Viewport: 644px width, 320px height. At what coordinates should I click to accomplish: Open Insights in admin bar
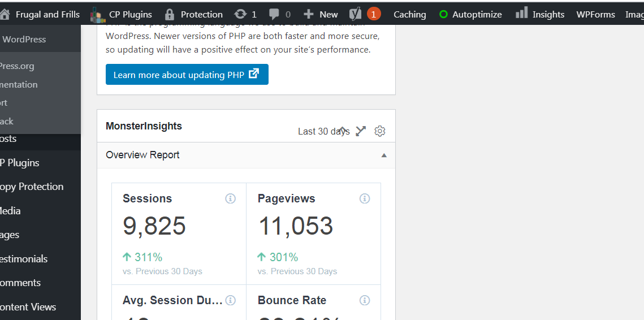(539, 14)
